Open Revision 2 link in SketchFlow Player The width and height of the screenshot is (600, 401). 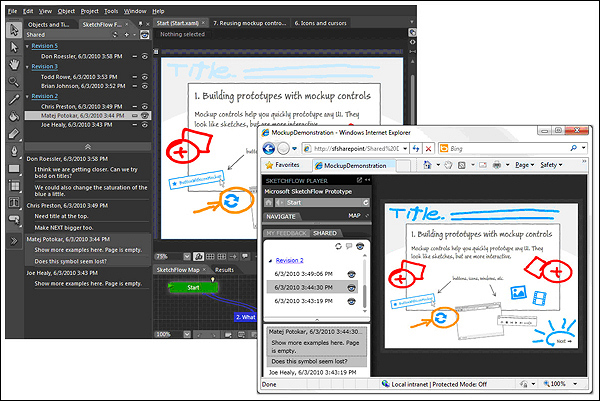(x=289, y=261)
